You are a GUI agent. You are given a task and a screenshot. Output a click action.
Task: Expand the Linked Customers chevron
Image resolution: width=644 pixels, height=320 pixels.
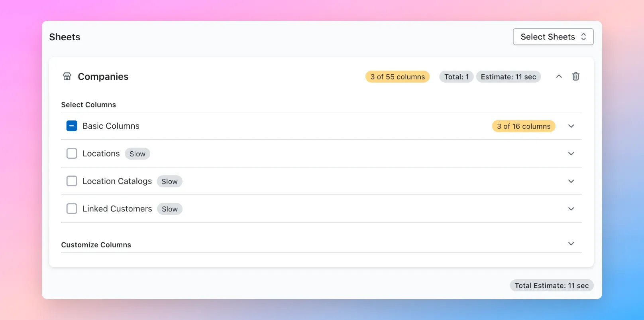[571, 209]
